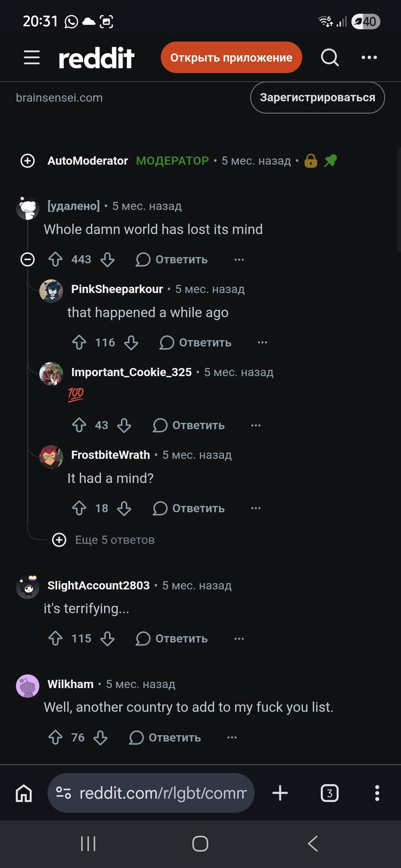Go to browser home page
The height and width of the screenshot is (868, 401).
pos(24,793)
